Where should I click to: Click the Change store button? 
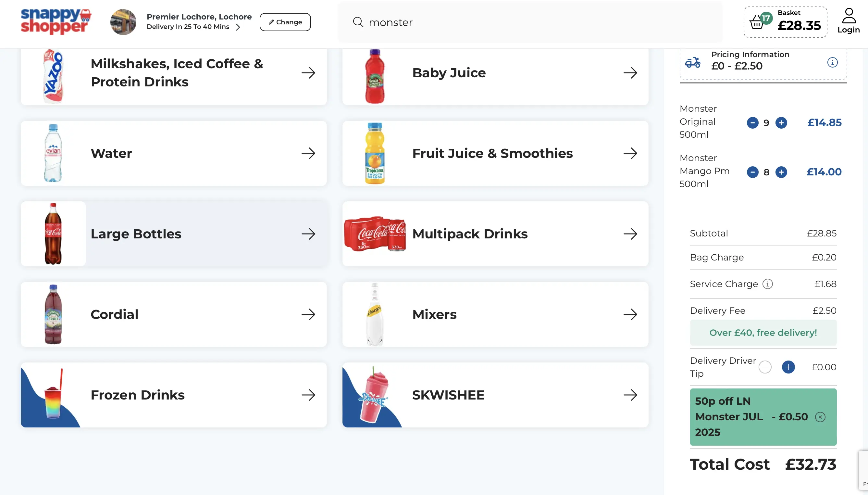coord(285,22)
